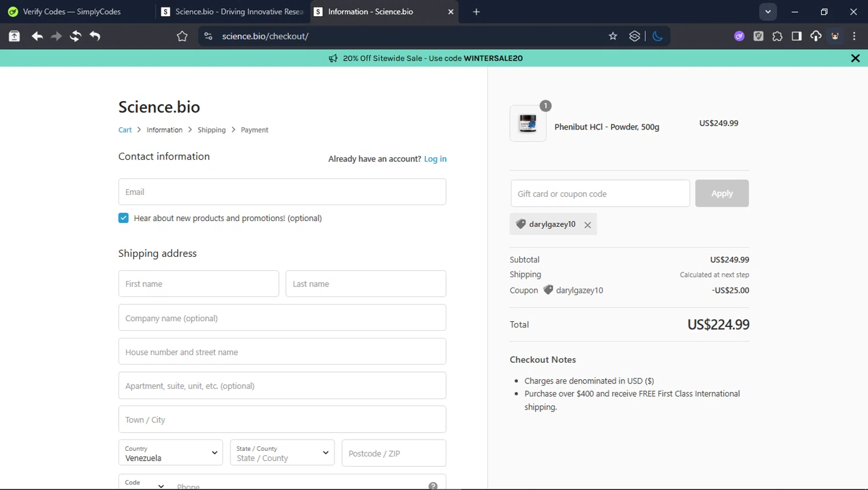This screenshot has width=868, height=490.
Task: Close the Information - Science.bio tab
Action: (451, 12)
